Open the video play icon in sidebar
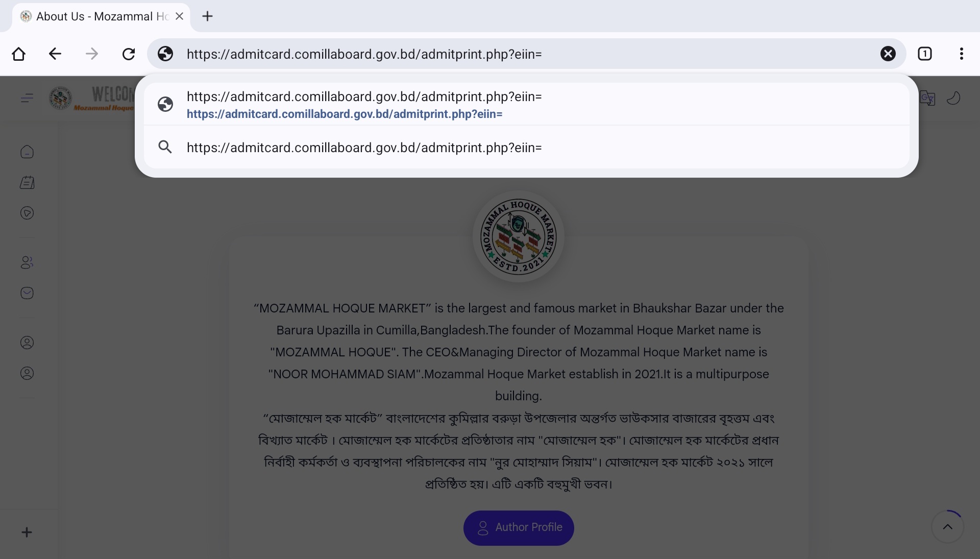Screen dimensions: 980x559 [x=27, y=213]
